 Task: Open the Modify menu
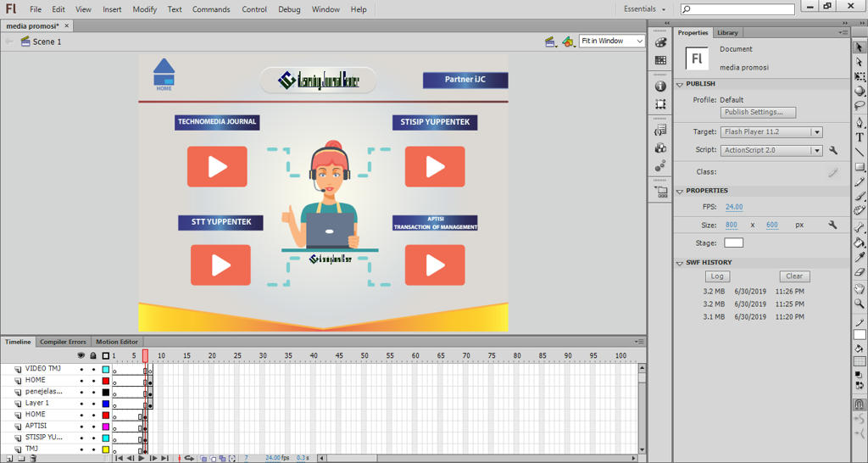(x=144, y=9)
